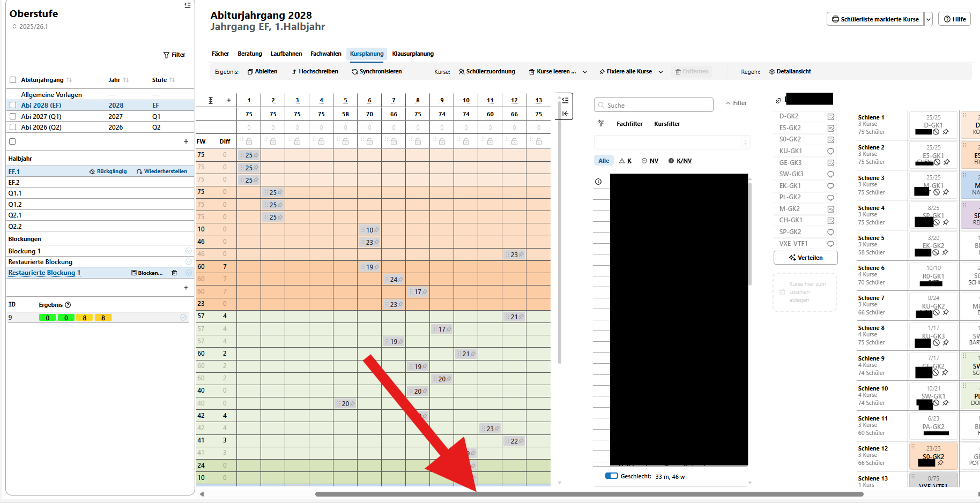Expand the Kurse leeren dropdown arrow
The image size is (980, 503).
585,72
